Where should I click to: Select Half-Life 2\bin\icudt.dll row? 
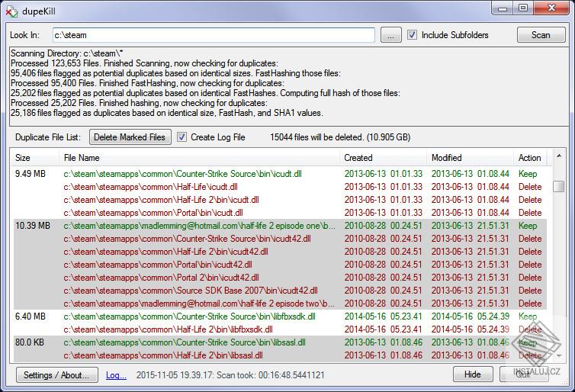[280, 200]
